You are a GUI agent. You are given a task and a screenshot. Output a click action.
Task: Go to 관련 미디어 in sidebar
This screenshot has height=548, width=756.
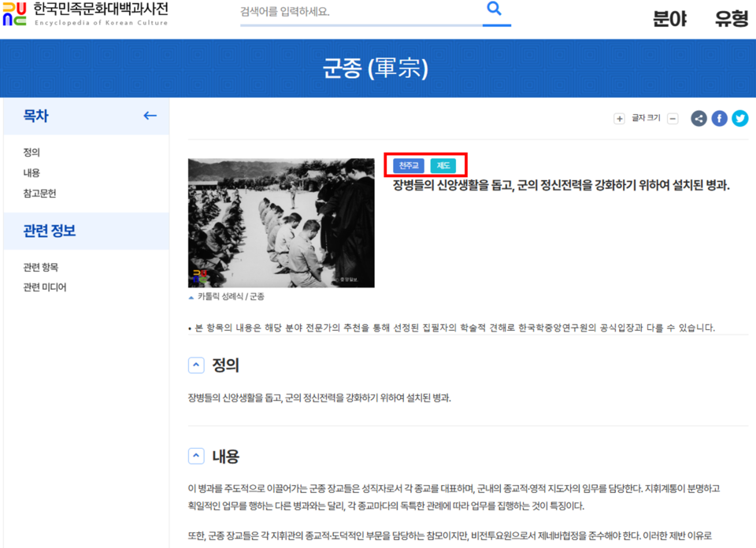point(45,287)
